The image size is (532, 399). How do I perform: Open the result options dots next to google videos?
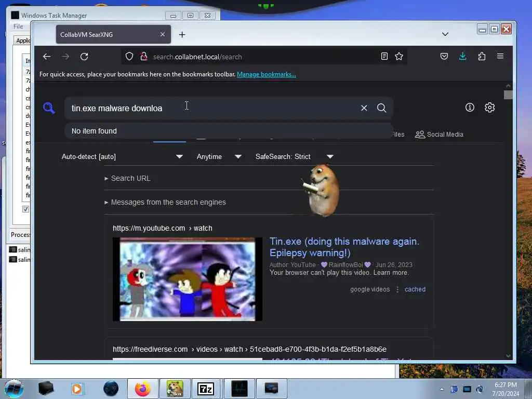click(397, 289)
